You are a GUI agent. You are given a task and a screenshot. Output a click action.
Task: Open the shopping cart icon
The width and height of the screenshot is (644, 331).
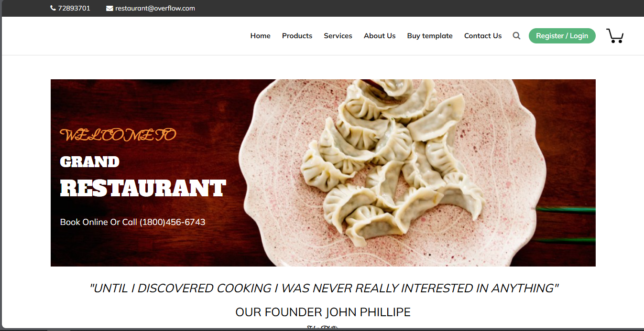tap(615, 36)
